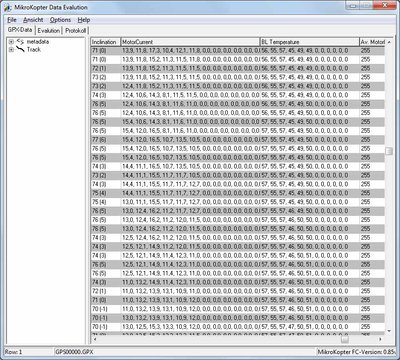
Task: Click the vertical scrollbar thumb
Action: tap(389, 151)
